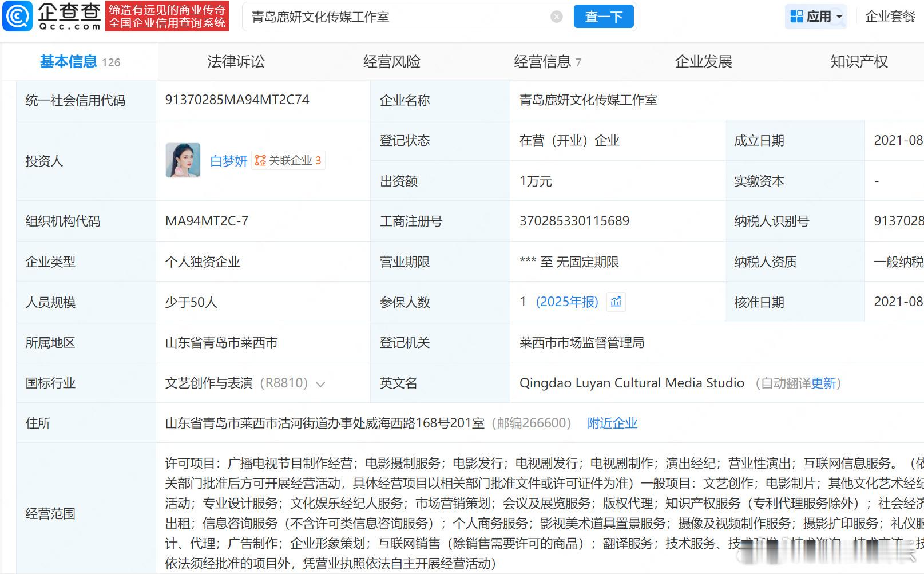Viewport: 924px width, 574px height.
Task: Click the 应用 grid icon
Action: pyautogui.click(x=796, y=17)
